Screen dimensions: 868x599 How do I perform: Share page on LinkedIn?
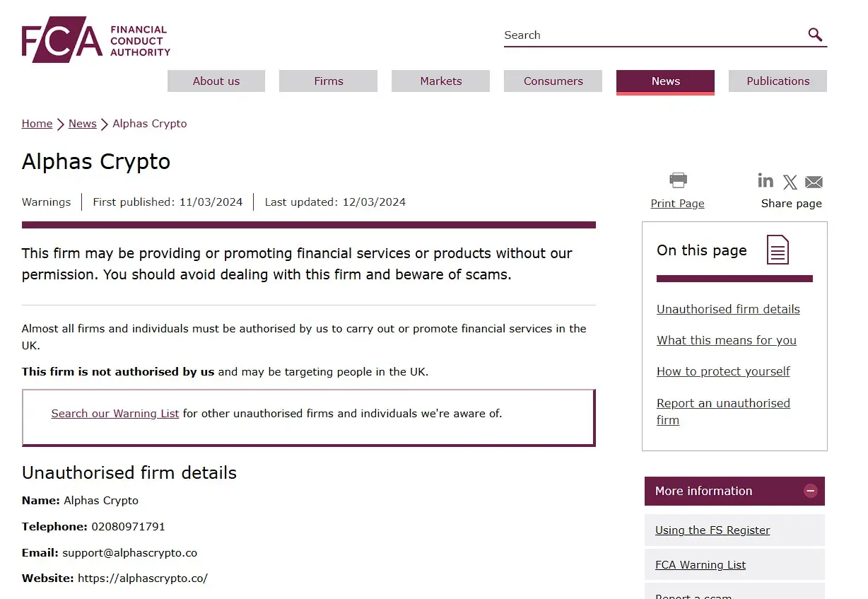pos(766,181)
